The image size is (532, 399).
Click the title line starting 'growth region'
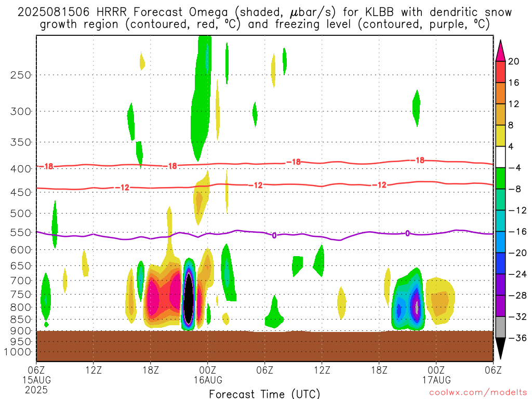coord(264,24)
